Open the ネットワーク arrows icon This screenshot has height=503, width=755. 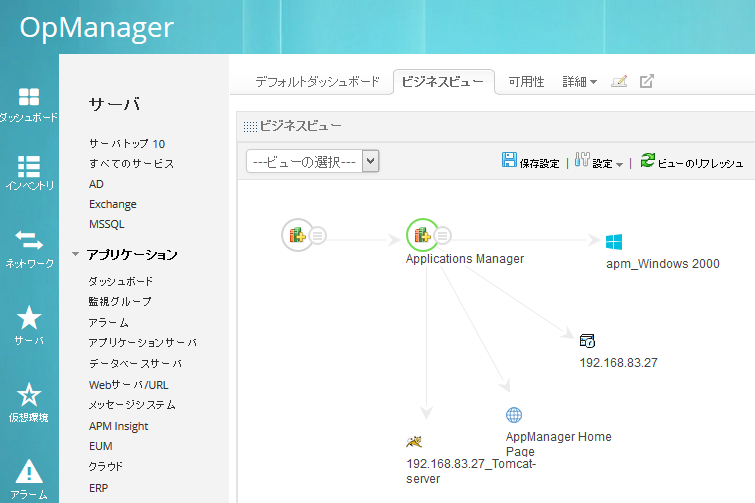tap(29, 240)
